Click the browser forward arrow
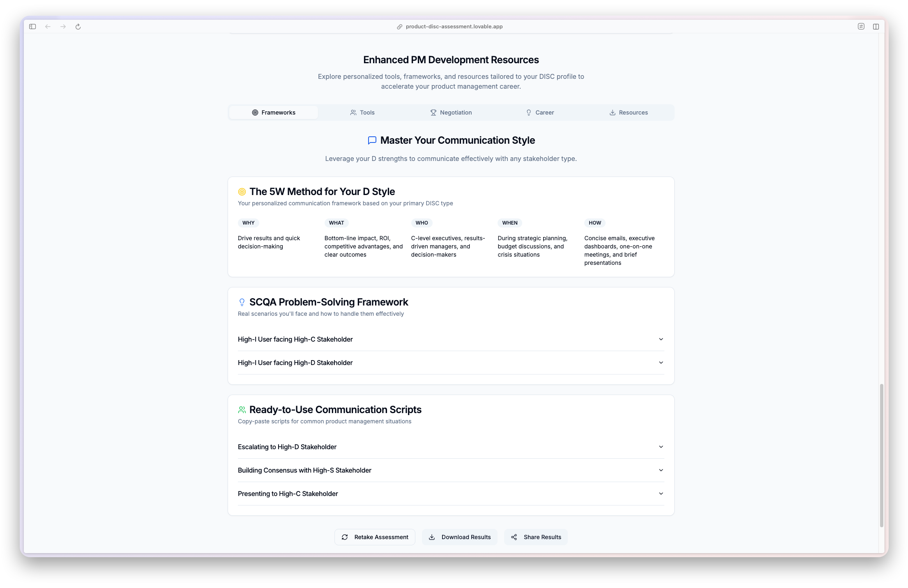908x588 pixels. coord(63,27)
